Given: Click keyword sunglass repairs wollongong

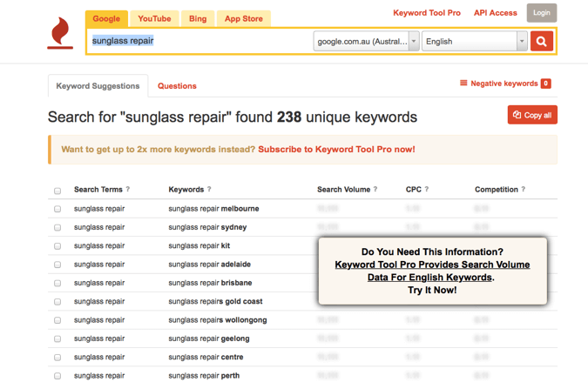Looking at the screenshot, I should pos(218,320).
